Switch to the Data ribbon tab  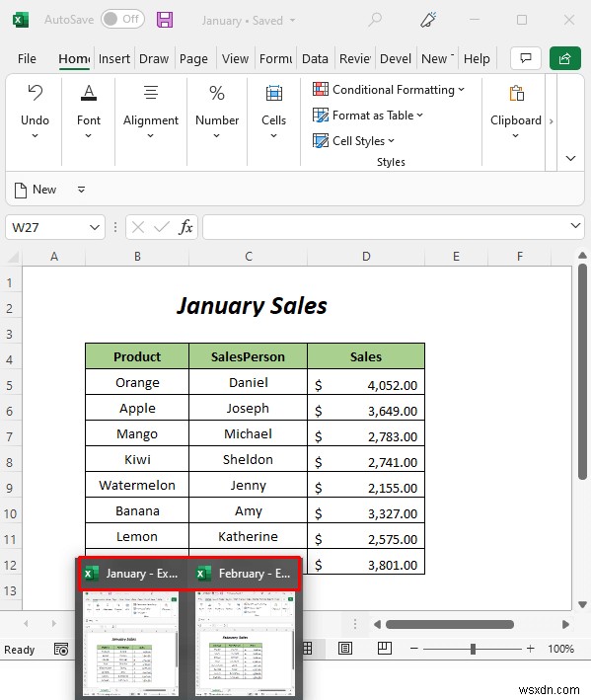click(x=315, y=58)
